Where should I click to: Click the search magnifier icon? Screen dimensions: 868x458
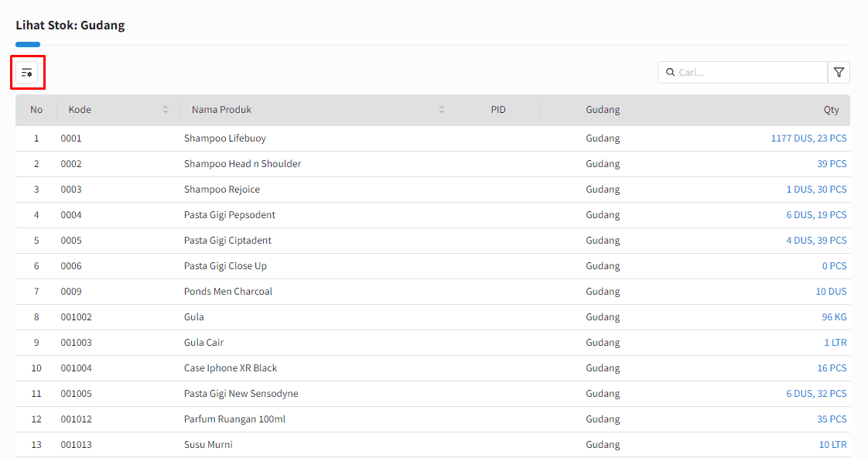pos(670,73)
